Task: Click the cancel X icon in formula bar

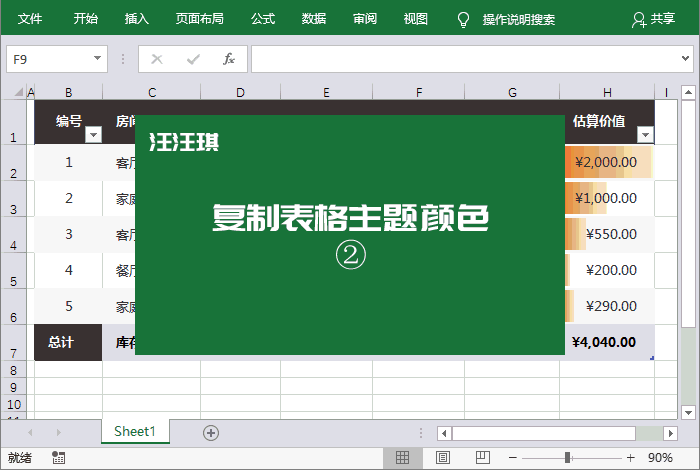Action: 157,59
